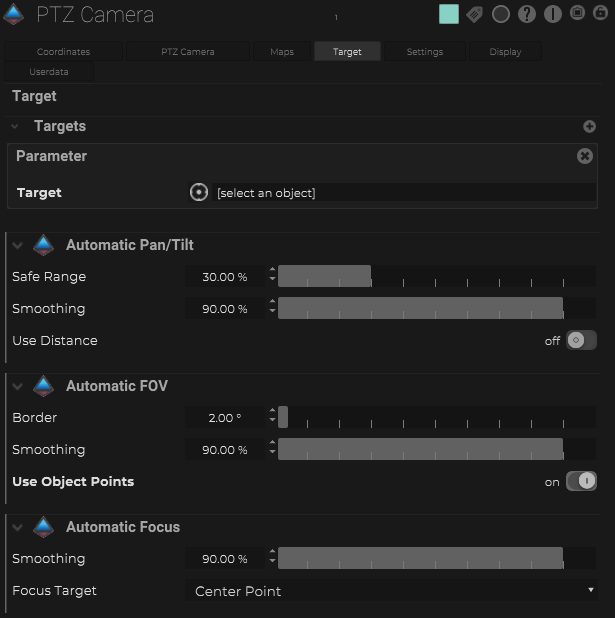Click the plus icon to add a target
The image size is (615, 618).
coord(589,127)
